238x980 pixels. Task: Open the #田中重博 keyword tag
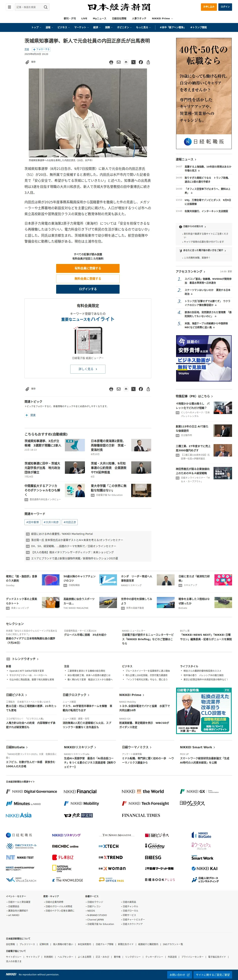coord(32,522)
